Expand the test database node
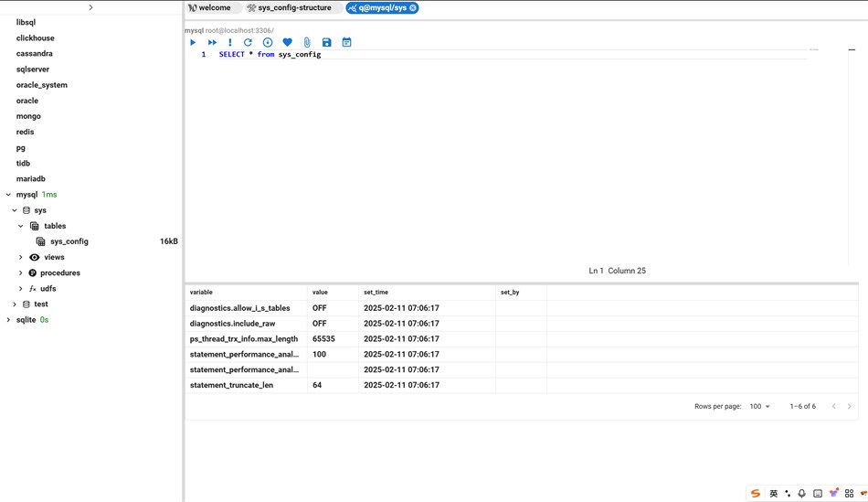Screen dimensions: 868x502 [x=15, y=304]
